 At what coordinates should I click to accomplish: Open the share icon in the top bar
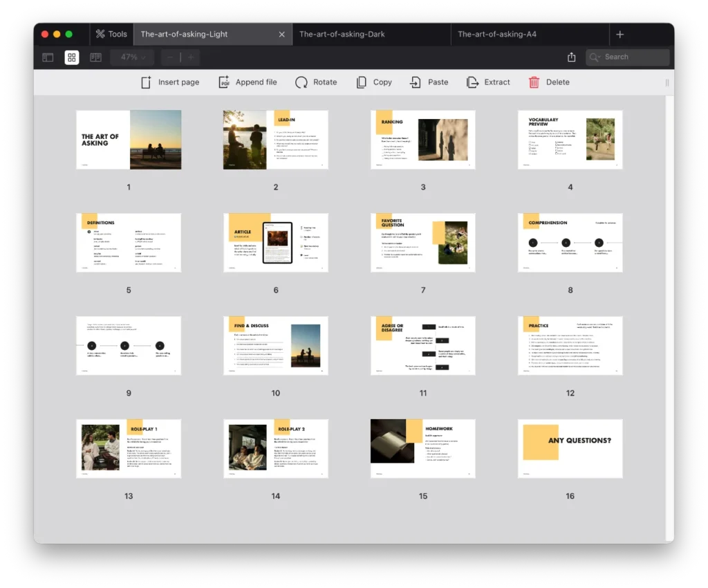(571, 57)
